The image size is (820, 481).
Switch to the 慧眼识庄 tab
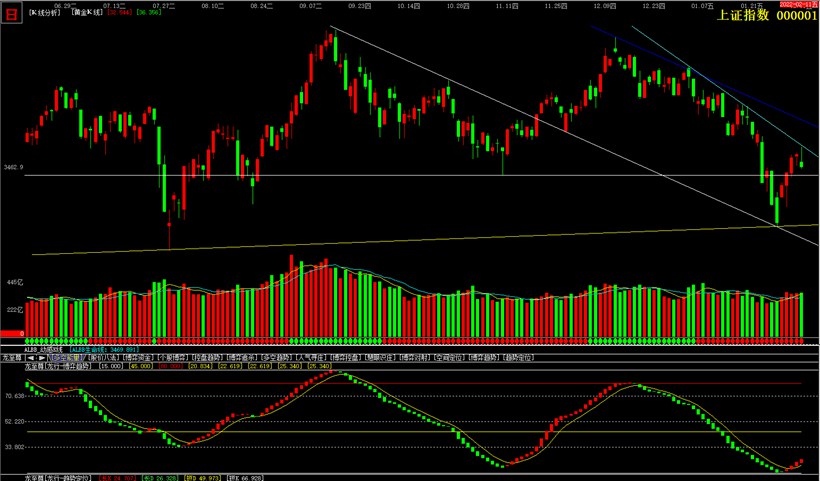point(380,358)
